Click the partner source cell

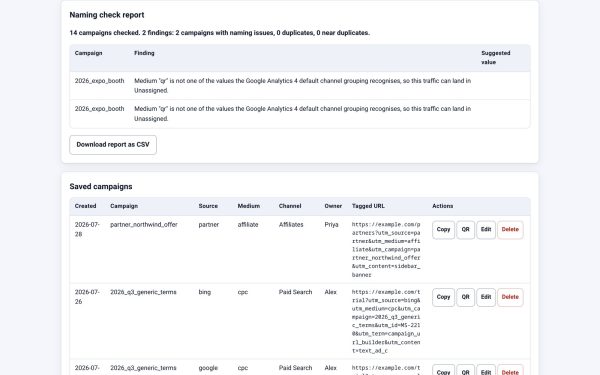tap(209, 225)
